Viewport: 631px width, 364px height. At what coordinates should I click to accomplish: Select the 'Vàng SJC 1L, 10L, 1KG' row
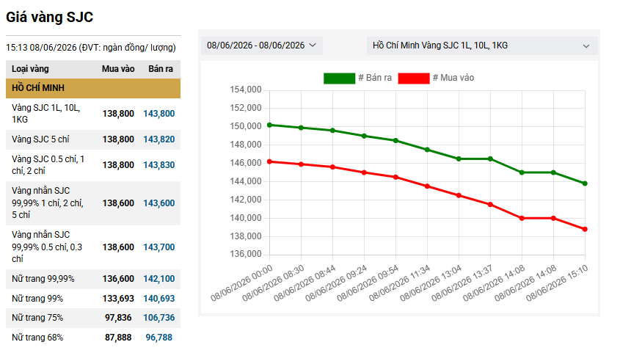click(x=93, y=114)
